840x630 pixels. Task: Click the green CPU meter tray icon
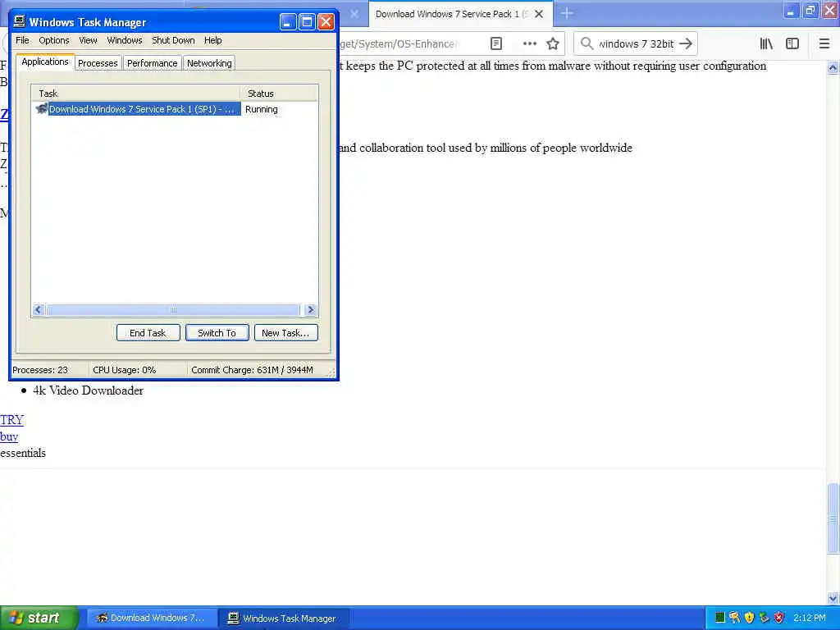pos(719,618)
